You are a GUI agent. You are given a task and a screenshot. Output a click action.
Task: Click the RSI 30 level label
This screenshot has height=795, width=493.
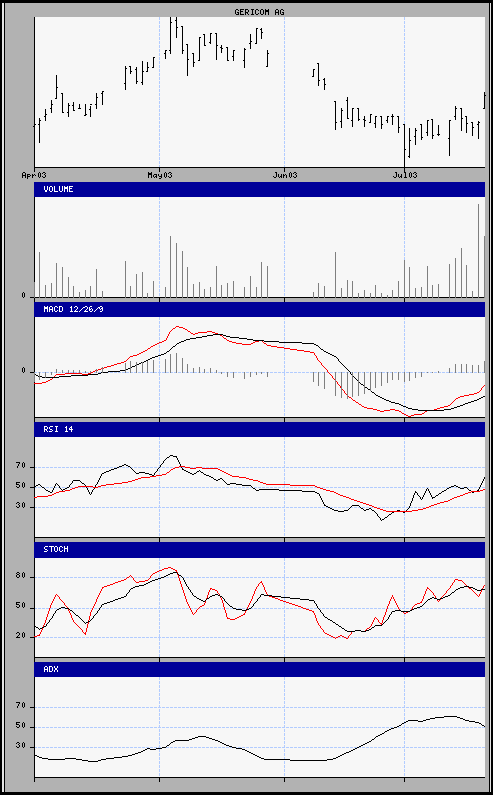tap(20, 506)
